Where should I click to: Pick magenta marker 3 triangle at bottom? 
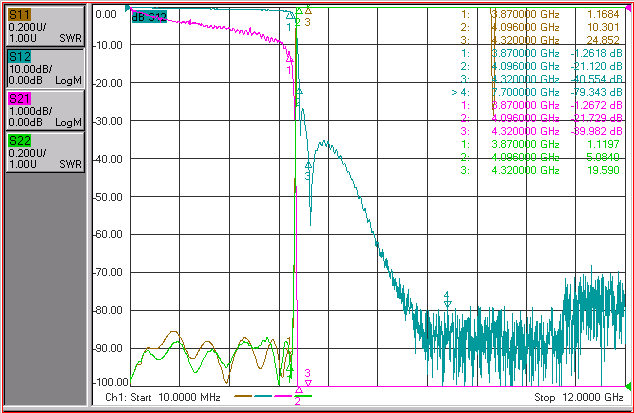pyautogui.click(x=308, y=382)
